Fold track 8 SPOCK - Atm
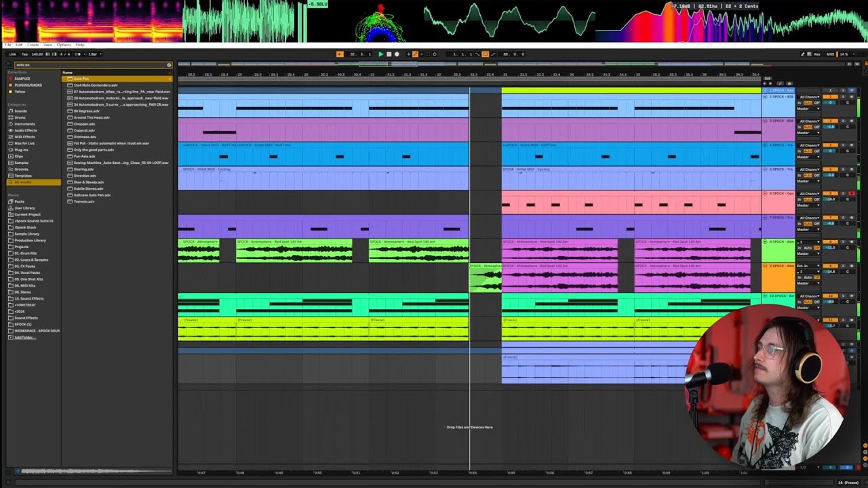The image size is (868, 488). (765, 242)
